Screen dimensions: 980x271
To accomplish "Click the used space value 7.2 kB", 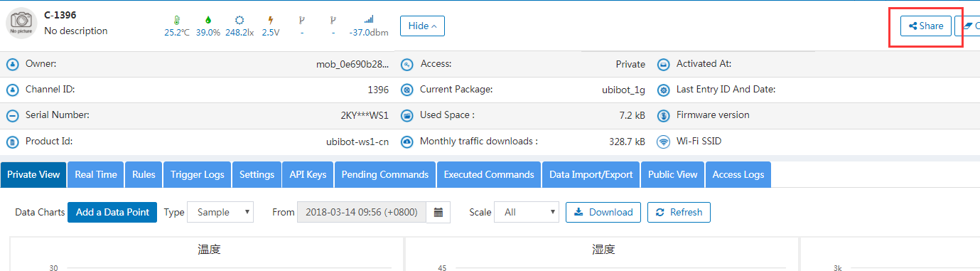I will 632,116.
